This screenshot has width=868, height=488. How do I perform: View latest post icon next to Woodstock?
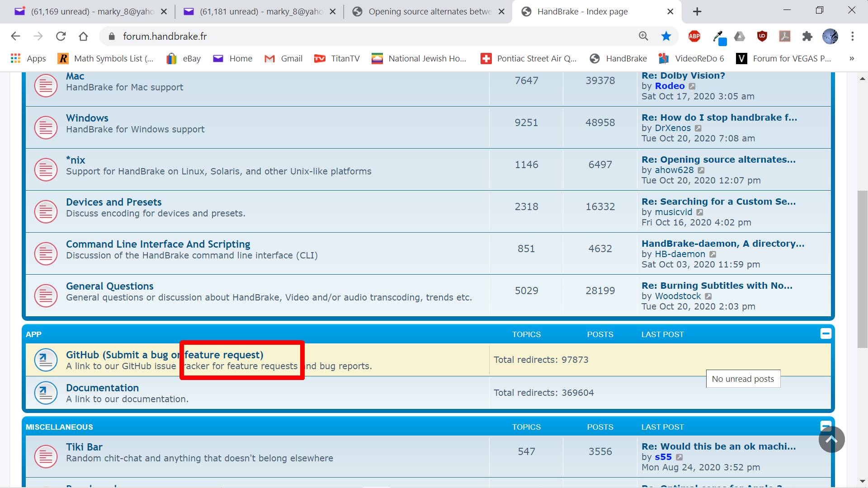click(x=708, y=296)
